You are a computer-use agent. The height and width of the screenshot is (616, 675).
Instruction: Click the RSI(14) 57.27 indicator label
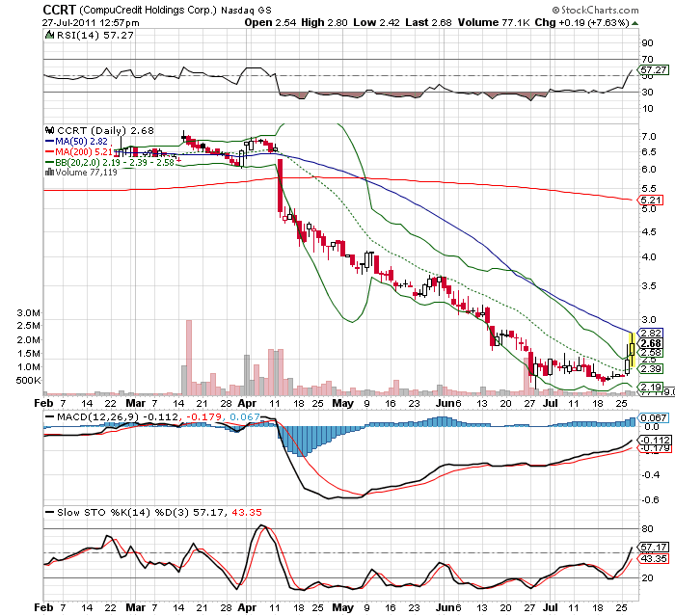(95, 35)
